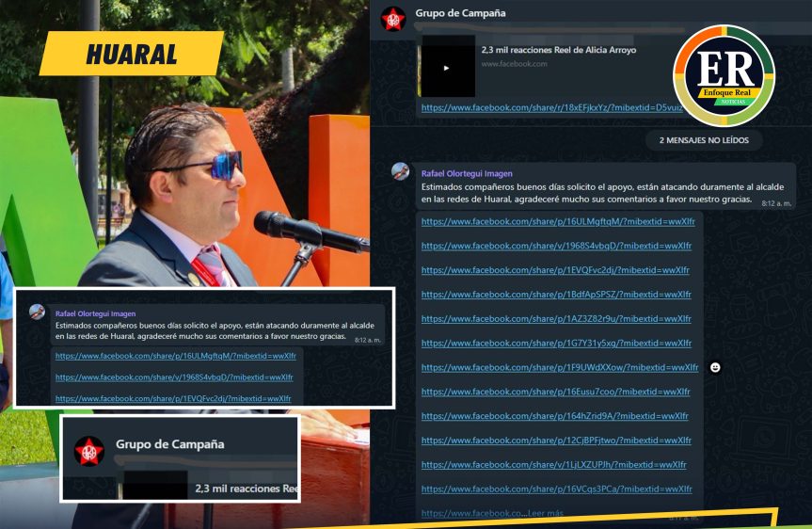Viewport: 812px width, 529px height.
Task: Click the smiley emoji reaction icon beside the links
Action: point(715,367)
